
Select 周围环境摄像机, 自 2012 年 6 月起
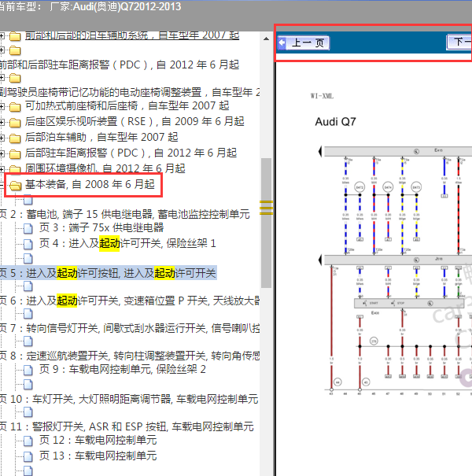pos(105,168)
